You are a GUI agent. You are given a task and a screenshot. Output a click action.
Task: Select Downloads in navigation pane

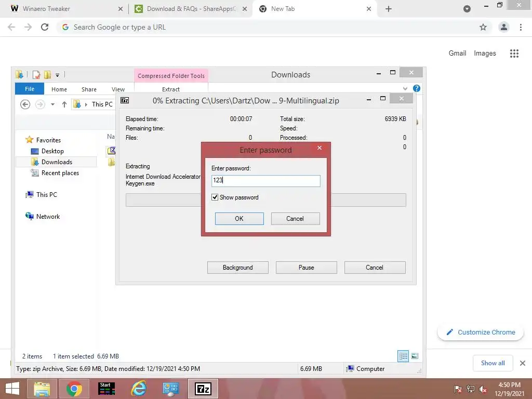click(56, 162)
